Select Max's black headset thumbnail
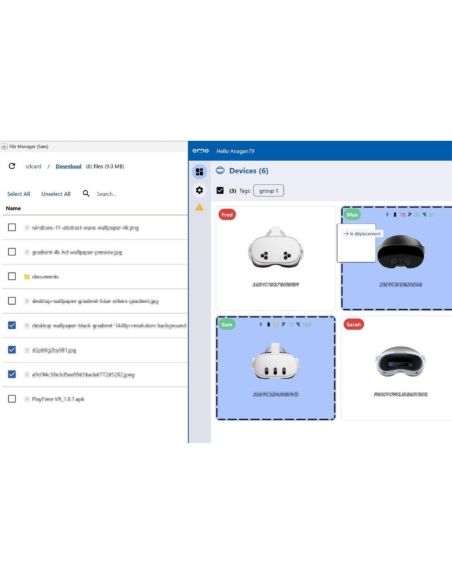This screenshot has width=452, height=584. 401,251
